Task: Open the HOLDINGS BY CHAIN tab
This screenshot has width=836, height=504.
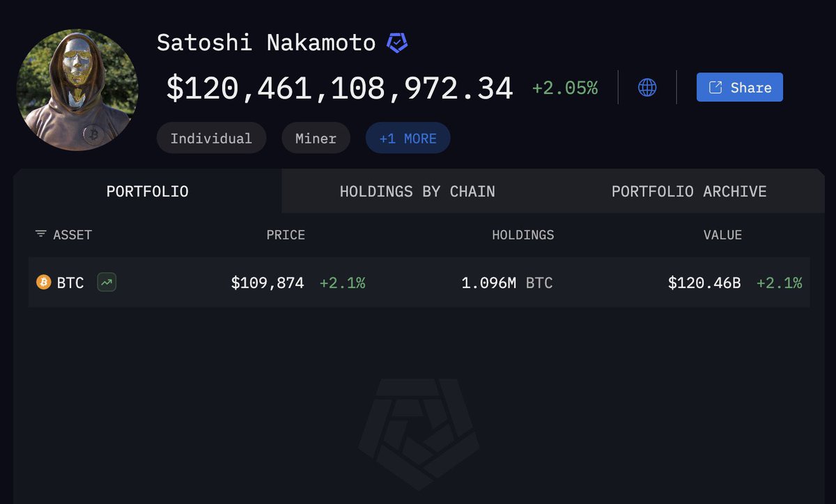Action: (x=417, y=191)
